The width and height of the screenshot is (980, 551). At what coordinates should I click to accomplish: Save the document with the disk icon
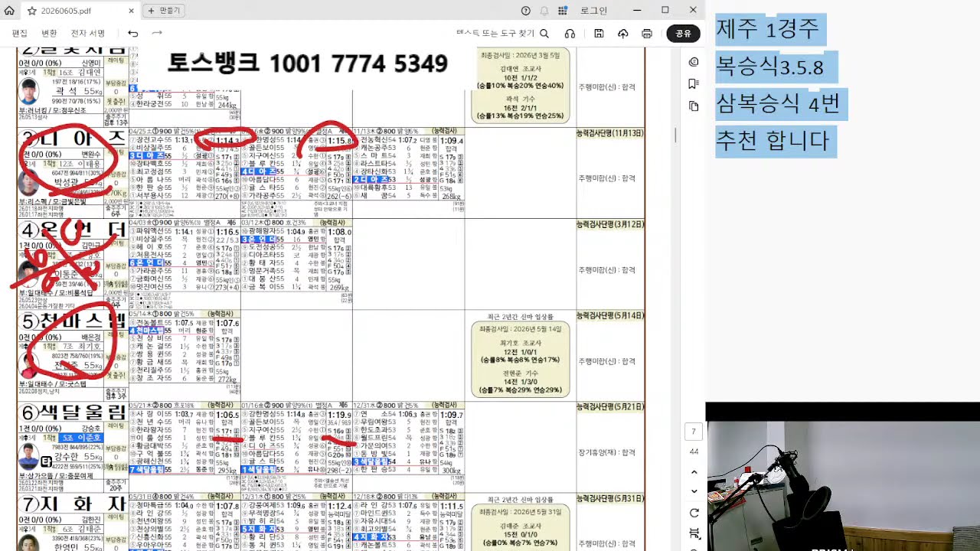tap(599, 34)
